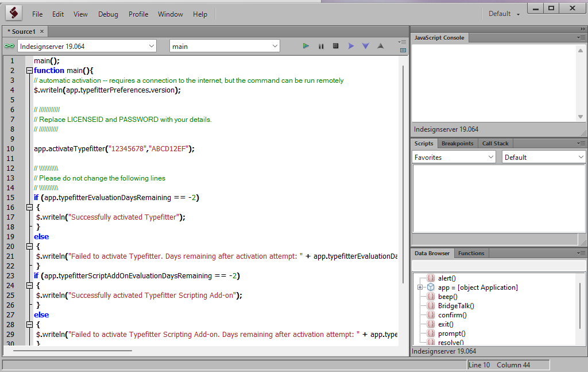
Task: Click line number 10 in the gutter
Action: point(10,149)
